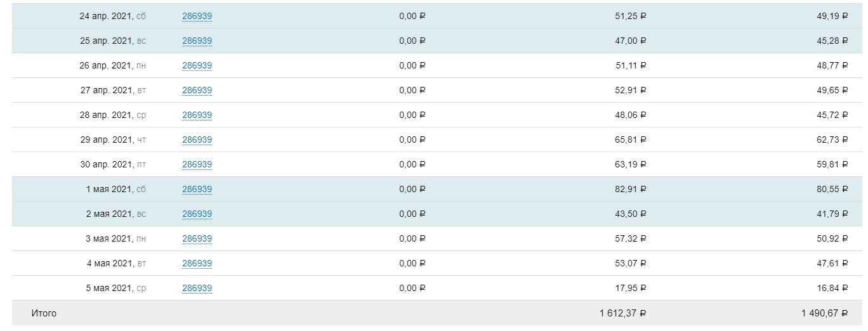This screenshot has width=868, height=331.
Task: Follow 286939 link in 2 мая 2021 row
Action: click(x=197, y=214)
